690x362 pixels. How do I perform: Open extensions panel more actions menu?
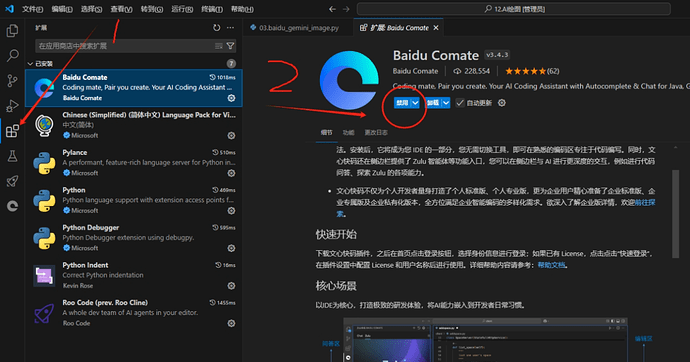[x=230, y=28]
